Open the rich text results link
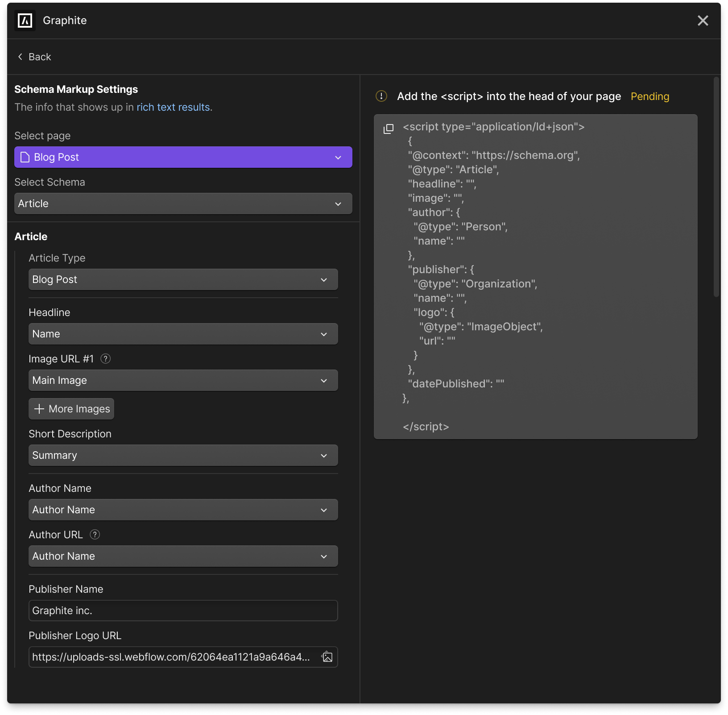The width and height of the screenshot is (728, 715). coord(174,107)
